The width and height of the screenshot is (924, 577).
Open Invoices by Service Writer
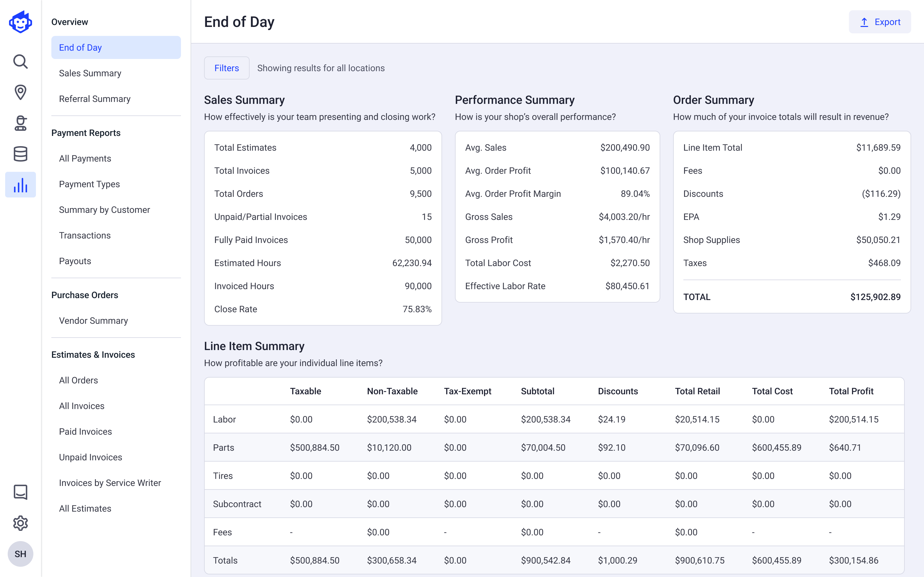tap(110, 482)
